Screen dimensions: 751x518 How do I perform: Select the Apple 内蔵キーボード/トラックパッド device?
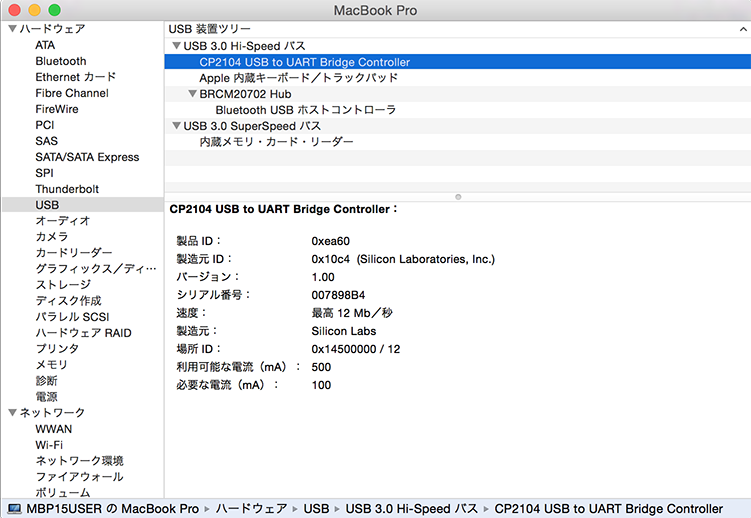(x=298, y=78)
